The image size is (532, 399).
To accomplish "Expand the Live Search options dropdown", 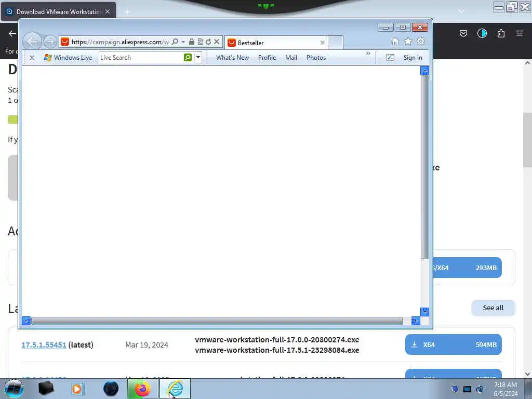I will [x=198, y=58].
